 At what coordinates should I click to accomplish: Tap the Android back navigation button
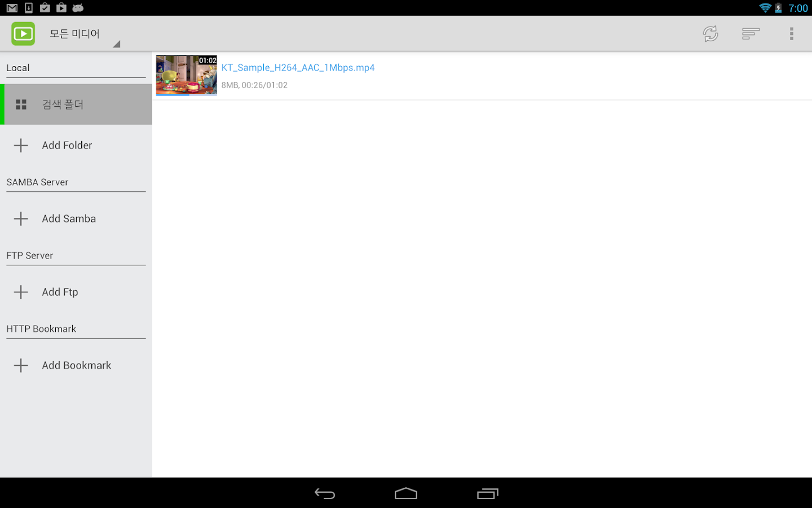coord(325,493)
